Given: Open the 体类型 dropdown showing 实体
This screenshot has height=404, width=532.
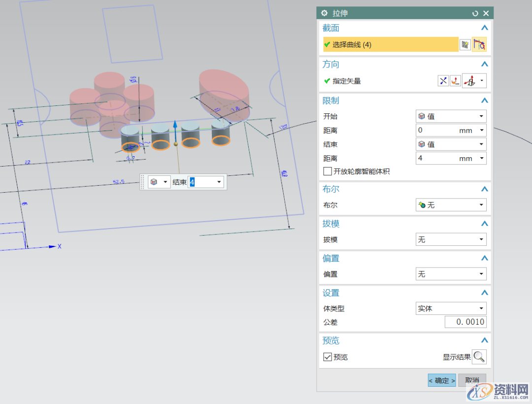Looking at the screenshot, I should pos(450,308).
